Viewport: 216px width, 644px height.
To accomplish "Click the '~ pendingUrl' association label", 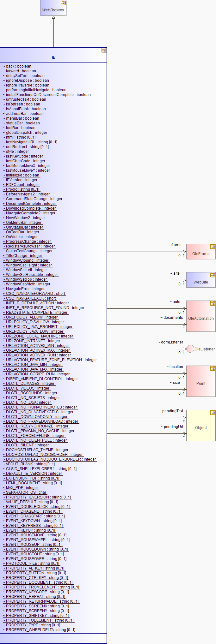I will [x=172, y=427].
